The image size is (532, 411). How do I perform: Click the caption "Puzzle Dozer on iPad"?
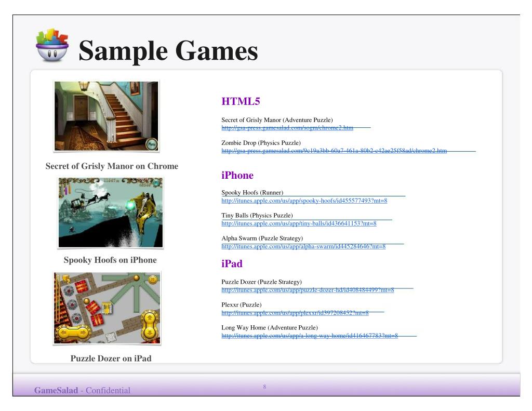click(x=111, y=359)
